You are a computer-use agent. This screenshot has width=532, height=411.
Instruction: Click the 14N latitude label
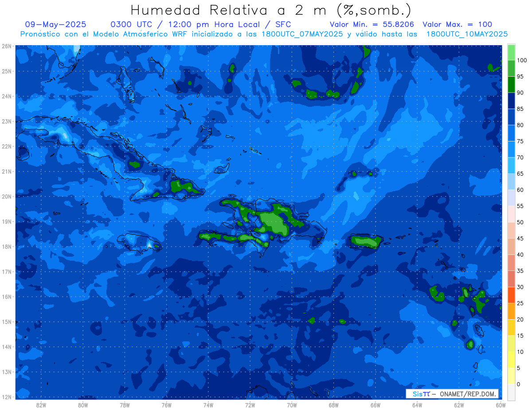[x=7, y=347]
